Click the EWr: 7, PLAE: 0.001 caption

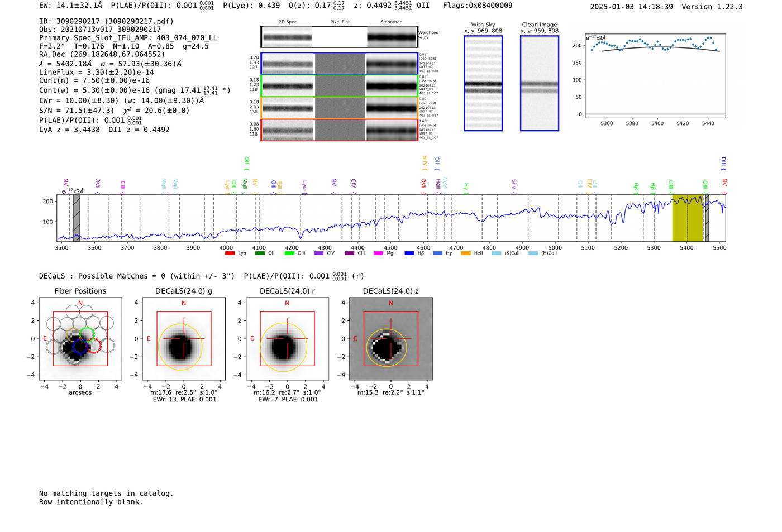tap(288, 399)
